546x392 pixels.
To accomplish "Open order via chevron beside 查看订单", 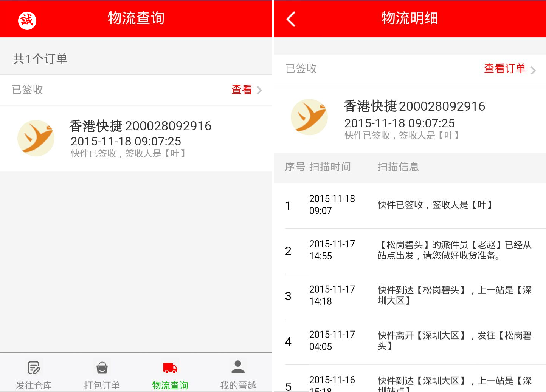I will [533, 70].
